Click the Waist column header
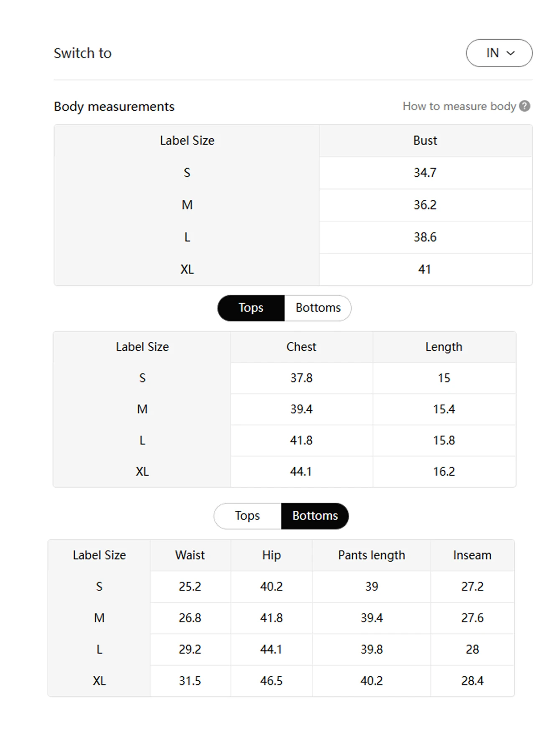This screenshot has height=746, width=560. (x=190, y=555)
